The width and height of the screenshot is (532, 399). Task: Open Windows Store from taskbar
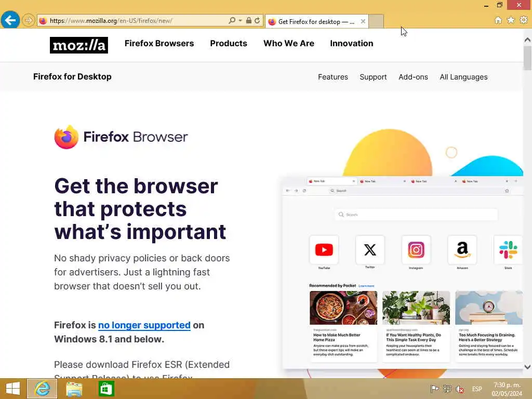coord(106,389)
